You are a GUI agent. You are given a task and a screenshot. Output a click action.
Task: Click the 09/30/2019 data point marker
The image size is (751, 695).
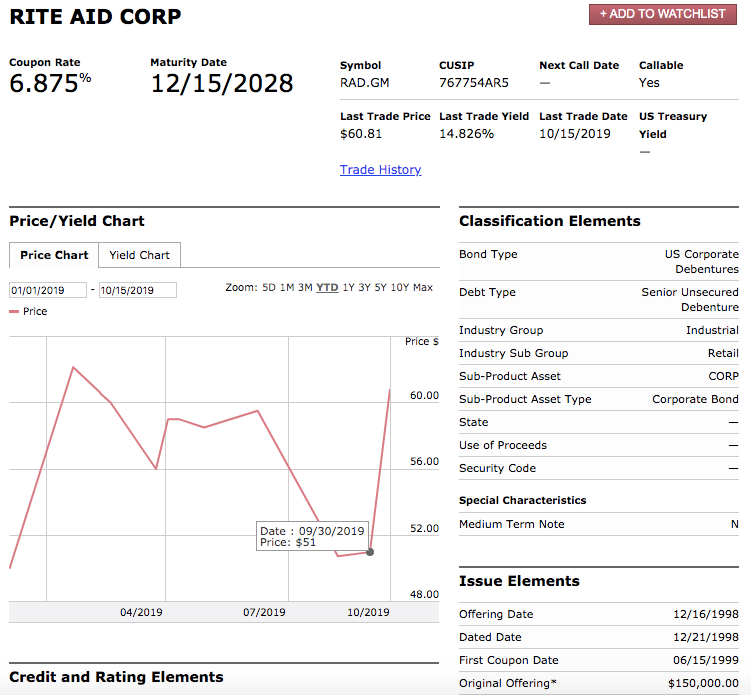[370, 552]
